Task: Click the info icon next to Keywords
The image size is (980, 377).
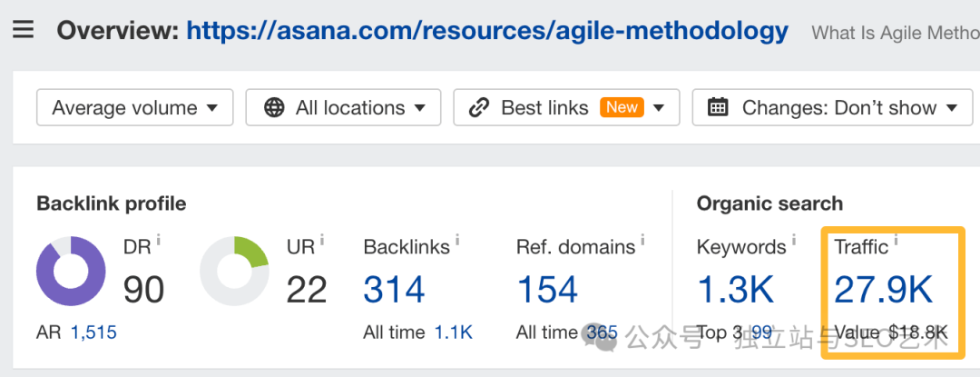Action: [x=794, y=238]
